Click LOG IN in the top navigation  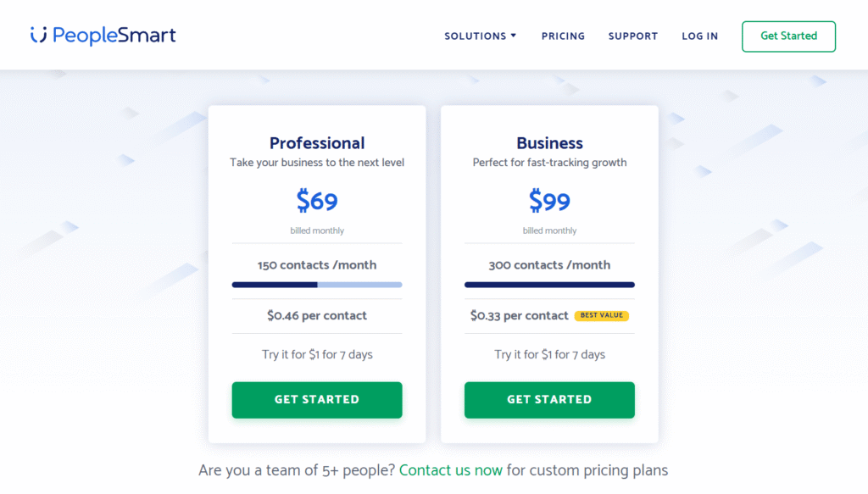[699, 36]
